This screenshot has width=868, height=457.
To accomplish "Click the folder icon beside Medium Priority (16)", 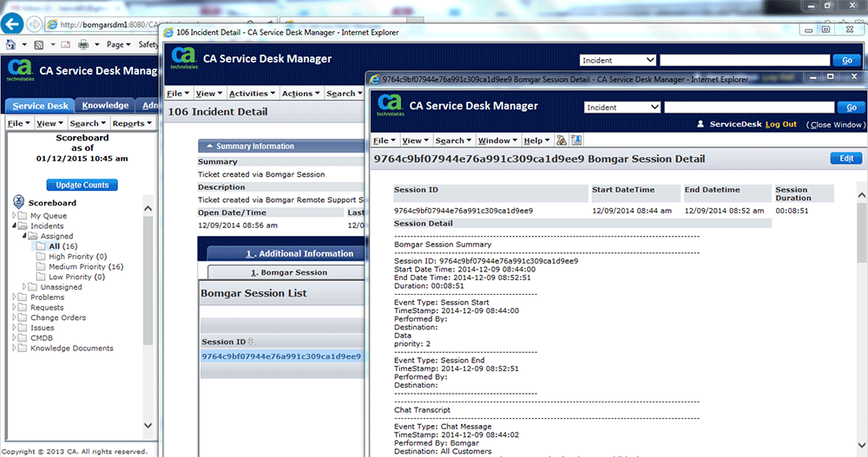I will pyautogui.click(x=41, y=267).
